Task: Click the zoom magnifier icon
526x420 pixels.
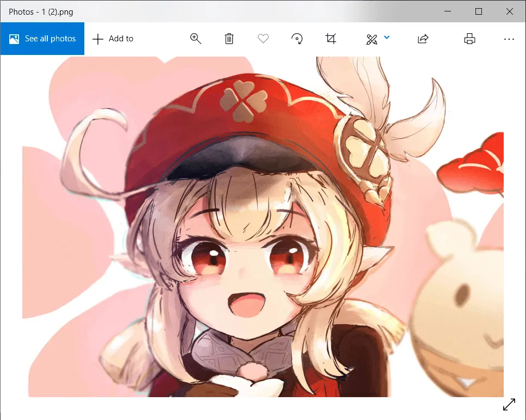Action: coord(196,39)
